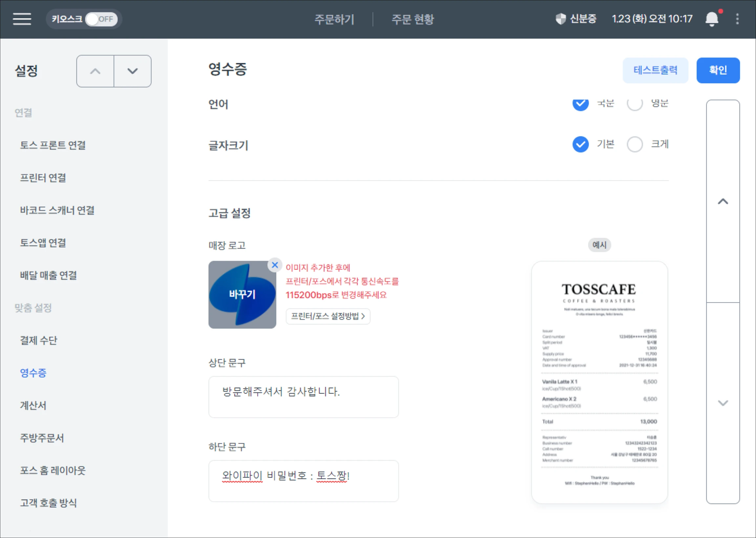Screen dimensions: 756x538
Task: Click the 테스트출력 button
Action: (655, 70)
